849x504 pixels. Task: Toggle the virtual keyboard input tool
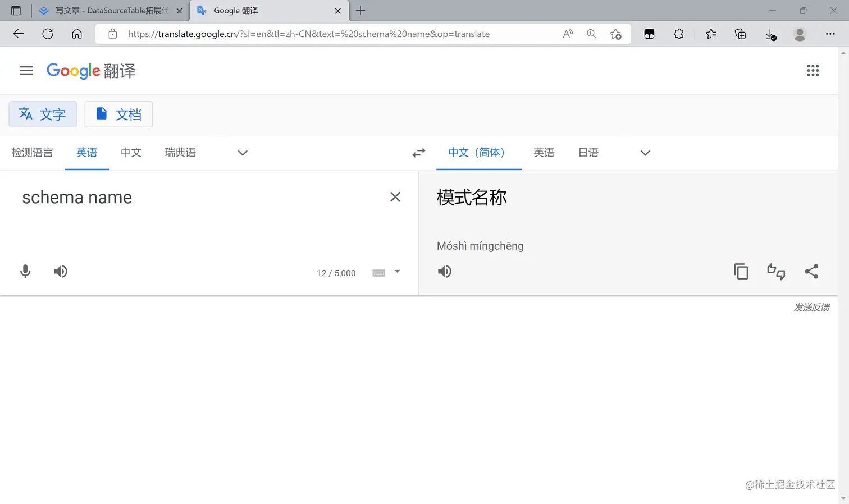[379, 273]
